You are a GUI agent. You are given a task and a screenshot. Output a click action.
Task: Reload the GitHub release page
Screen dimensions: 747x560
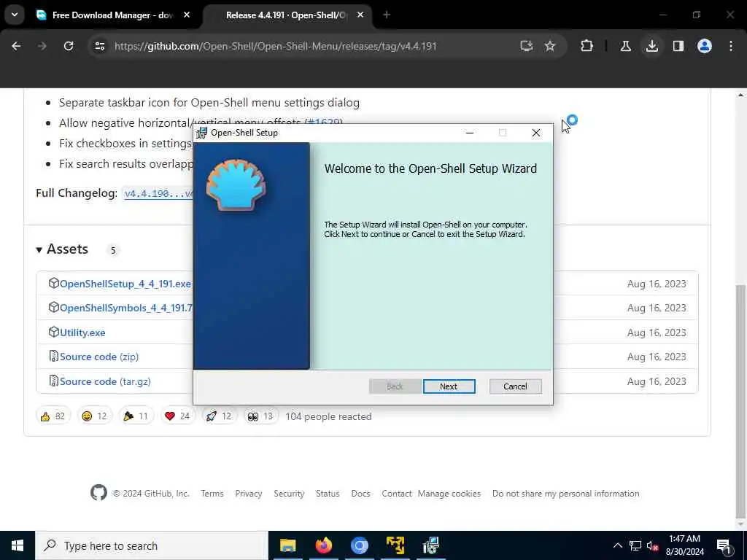(x=69, y=46)
